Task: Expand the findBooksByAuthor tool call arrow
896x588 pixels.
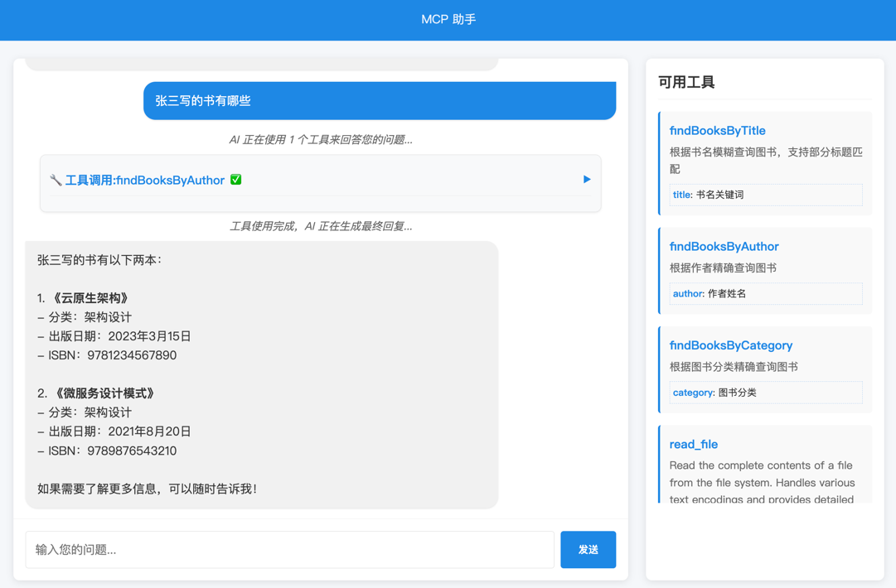Action: pos(587,179)
